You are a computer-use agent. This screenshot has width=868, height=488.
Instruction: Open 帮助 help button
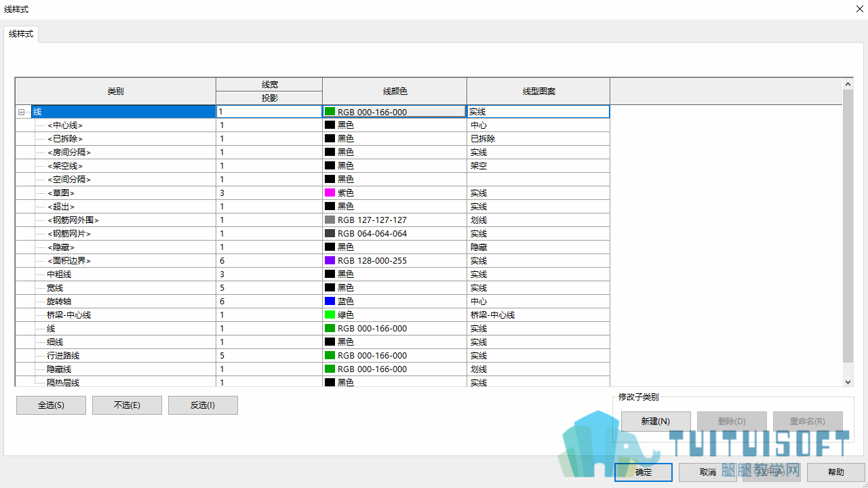(836, 472)
